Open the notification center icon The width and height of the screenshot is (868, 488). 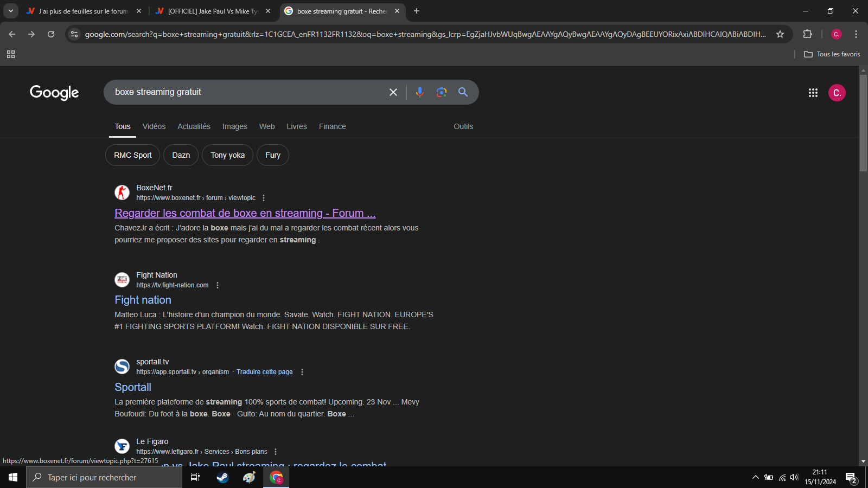(x=851, y=478)
